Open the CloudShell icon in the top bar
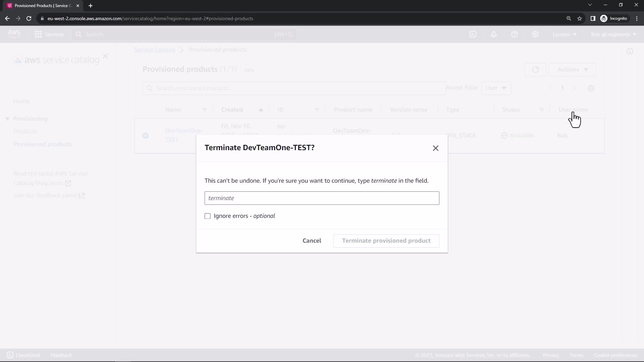Viewport: 644px width, 362px height. tap(473, 34)
